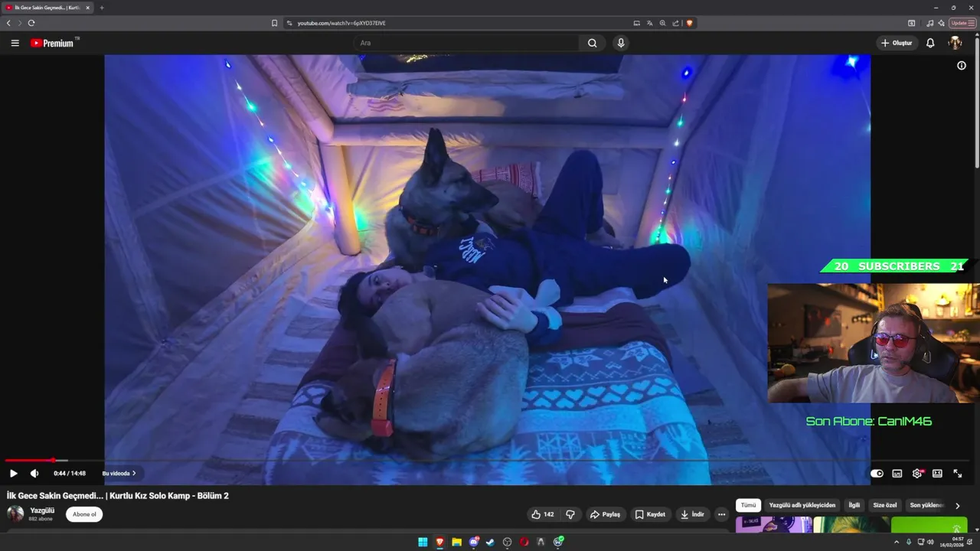Enter fullscreen mode
The width and height of the screenshot is (980, 551).
click(x=957, y=473)
